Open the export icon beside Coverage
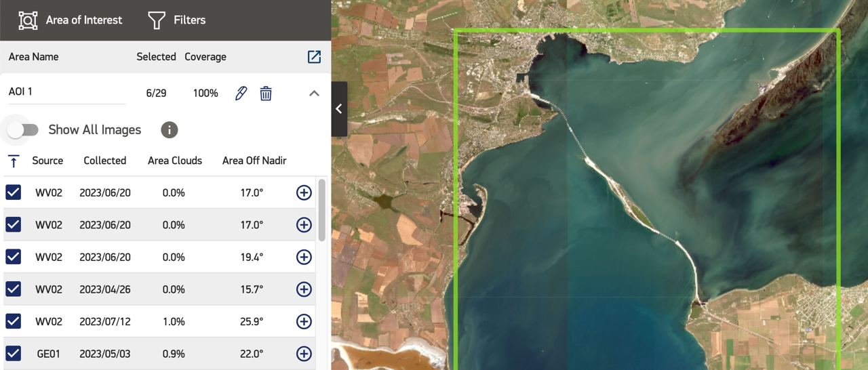868x370 pixels. [314, 57]
